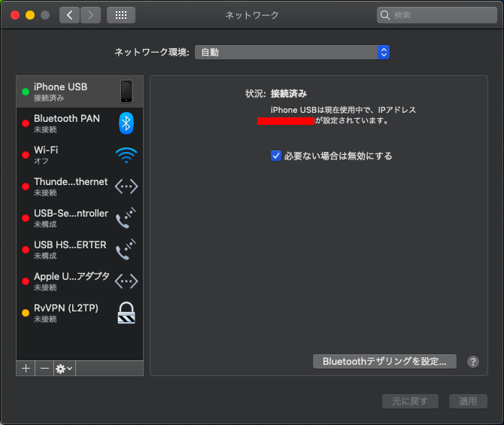The image size is (504, 425).
Task: Select the USB-Se...ntroller service
Action: (x=80, y=218)
